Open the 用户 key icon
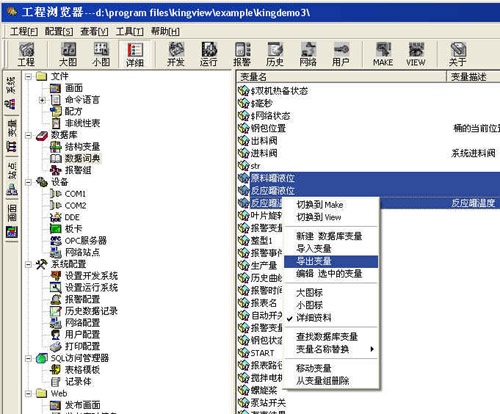The width and height of the screenshot is (500, 414). click(x=341, y=54)
